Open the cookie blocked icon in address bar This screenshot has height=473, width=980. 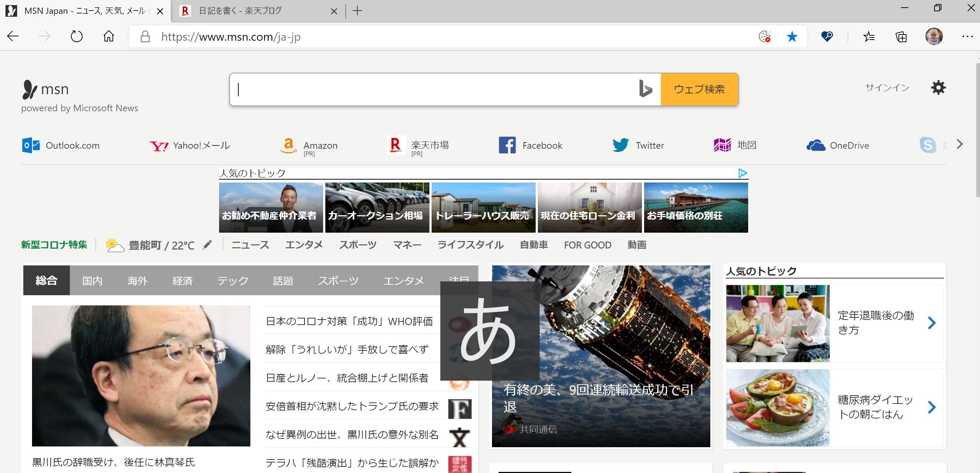pyautogui.click(x=764, y=36)
